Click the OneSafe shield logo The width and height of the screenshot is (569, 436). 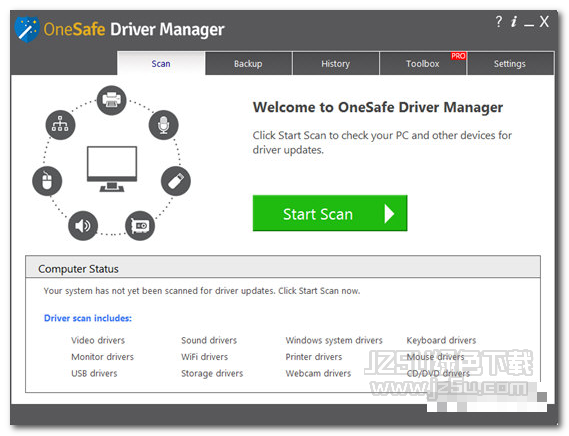click(27, 29)
